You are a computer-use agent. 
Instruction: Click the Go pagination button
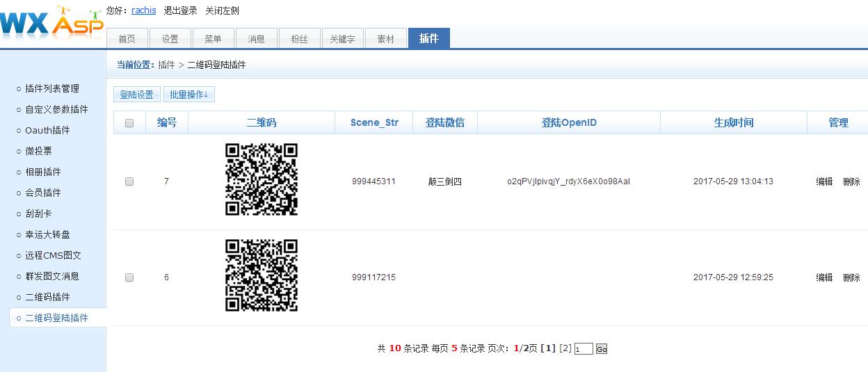pyautogui.click(x=602, y=349)
